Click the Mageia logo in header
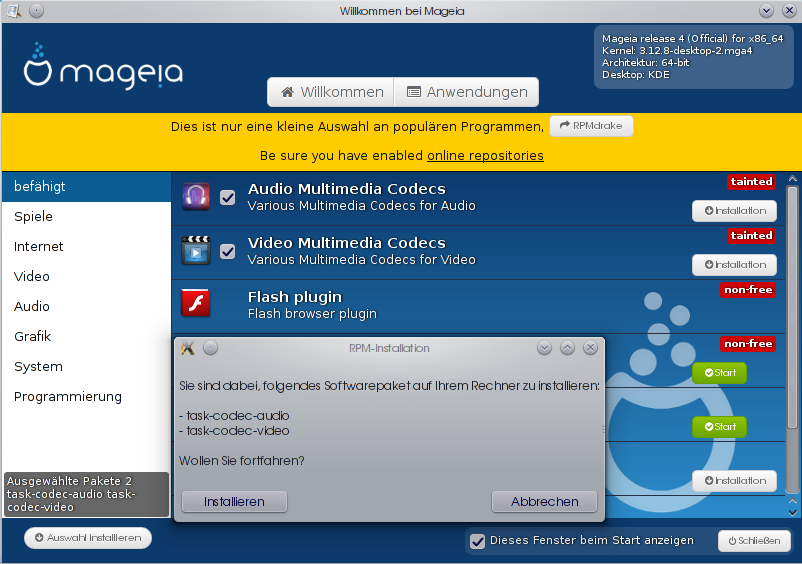This screenshot has height=564, width=802. click(103, 67)
